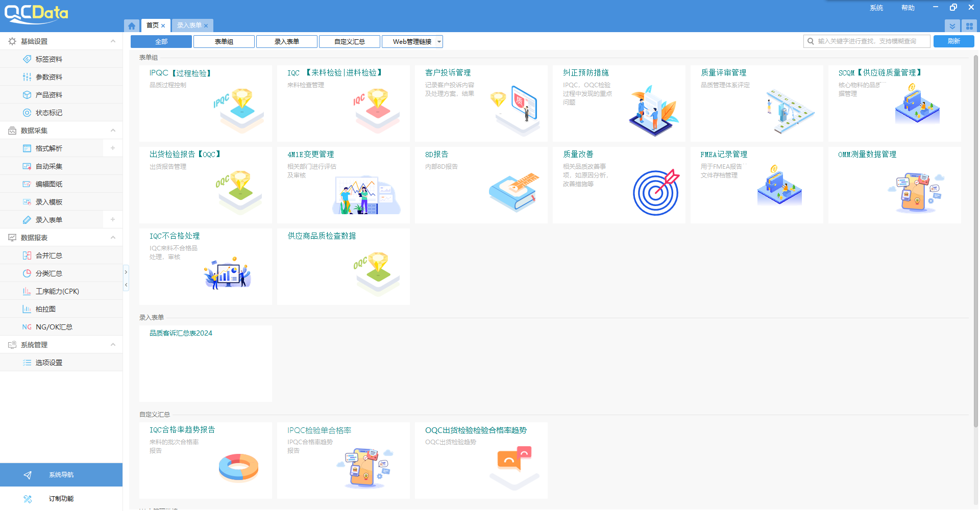This screenshot has width=980, height=511.
Task: Open the OMM测量数据管理 card
Action: point(895,185)
